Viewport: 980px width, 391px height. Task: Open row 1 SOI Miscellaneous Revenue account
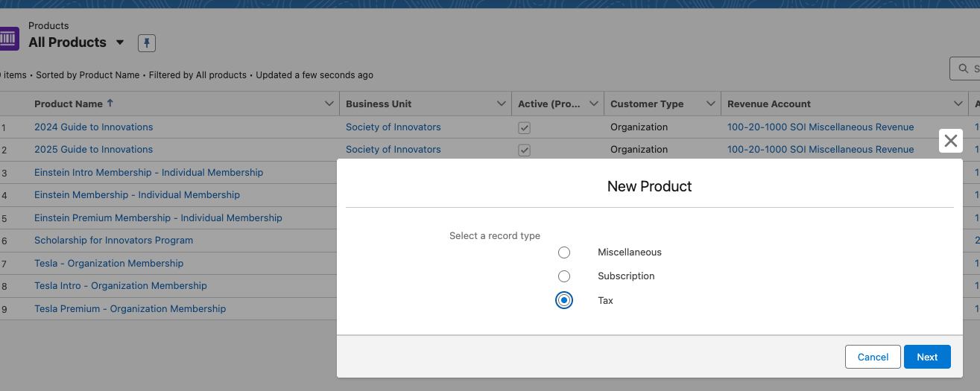[821, 127]
